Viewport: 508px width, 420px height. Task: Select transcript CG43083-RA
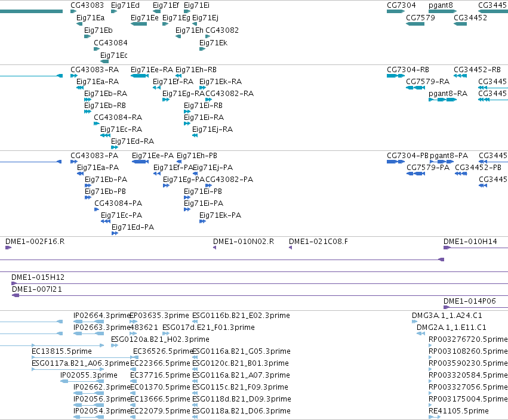[x=94, y=70]
